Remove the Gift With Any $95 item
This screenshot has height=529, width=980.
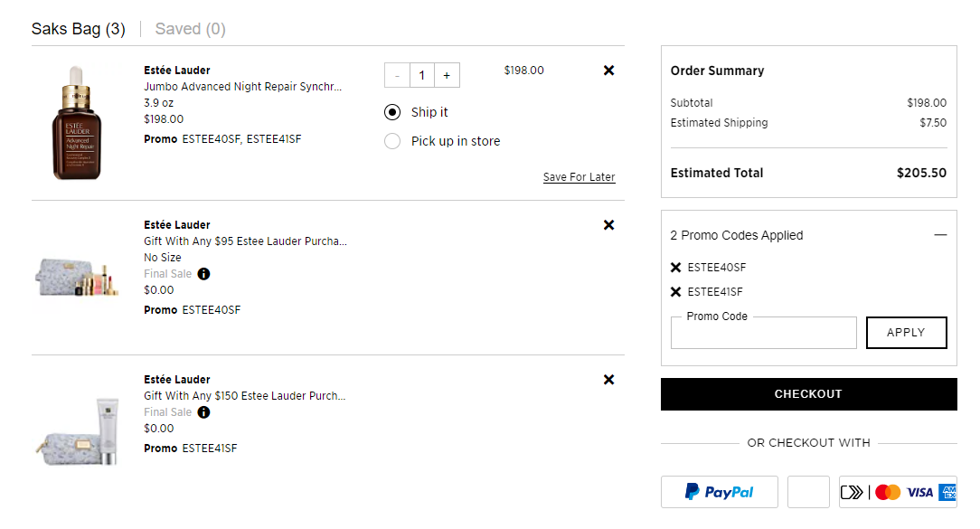608,224
